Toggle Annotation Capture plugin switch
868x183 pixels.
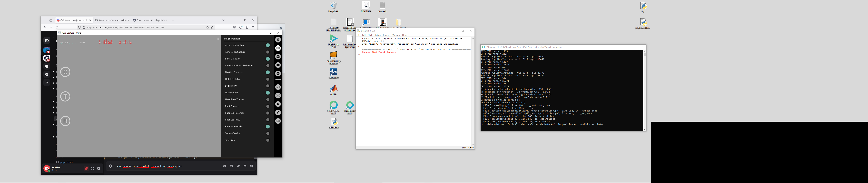click(x=268, y=52)
